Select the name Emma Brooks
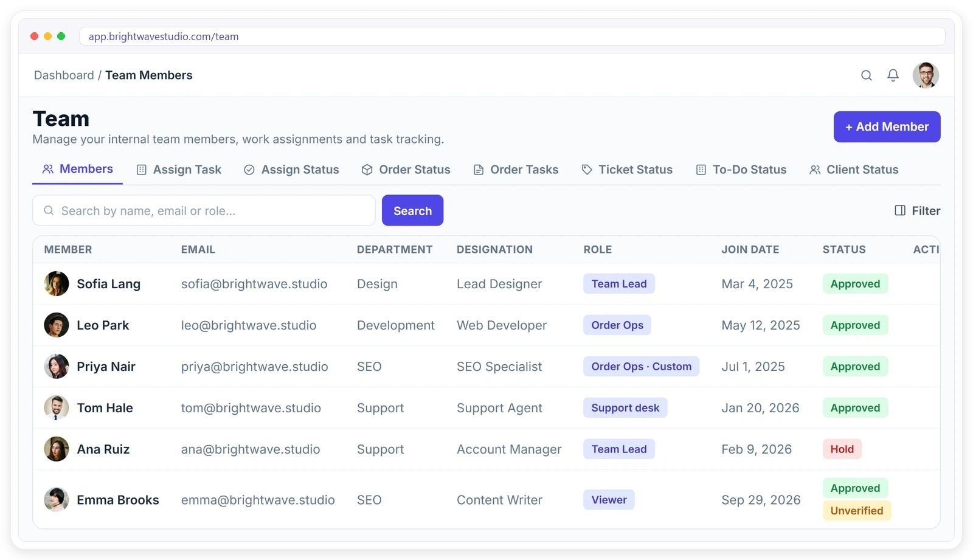973x560 pixels. [x=118, y=500]
